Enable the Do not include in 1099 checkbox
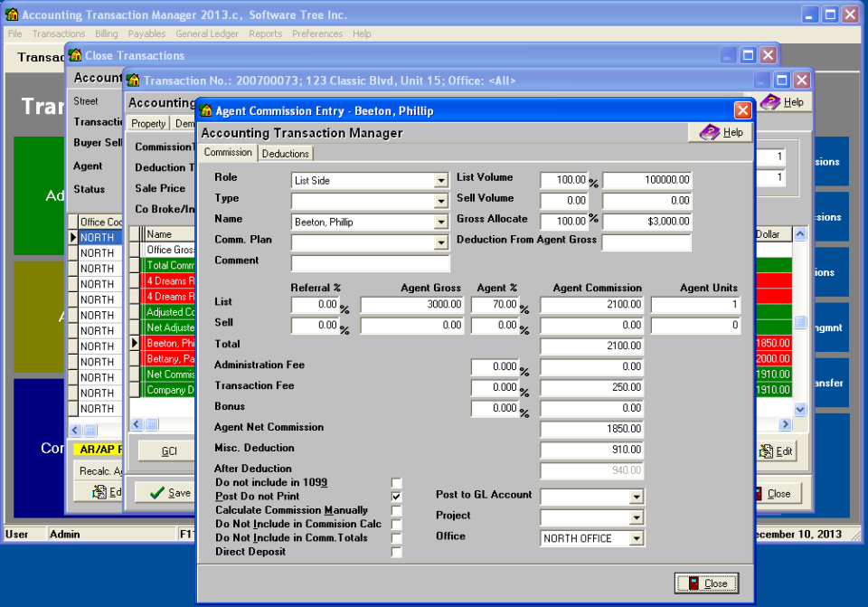 396,482
